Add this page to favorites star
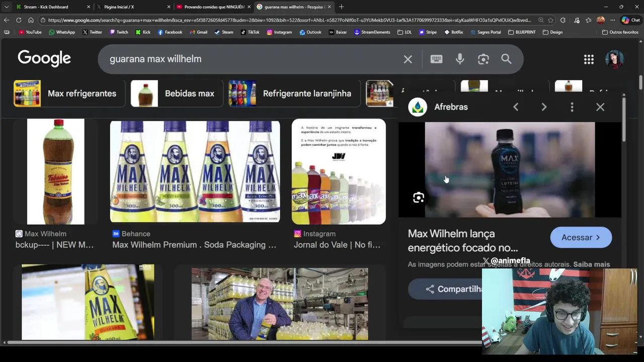 [551, 20]
